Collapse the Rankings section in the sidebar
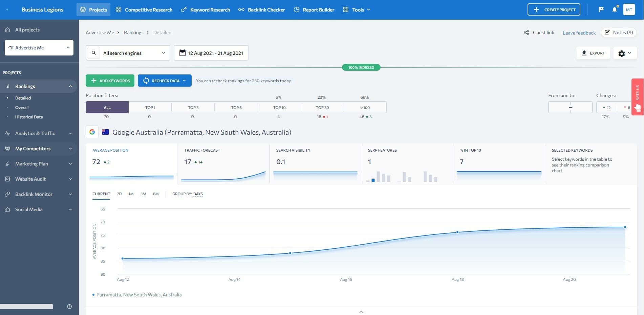This screenshot has height=315, width=644. click(70, 86)
